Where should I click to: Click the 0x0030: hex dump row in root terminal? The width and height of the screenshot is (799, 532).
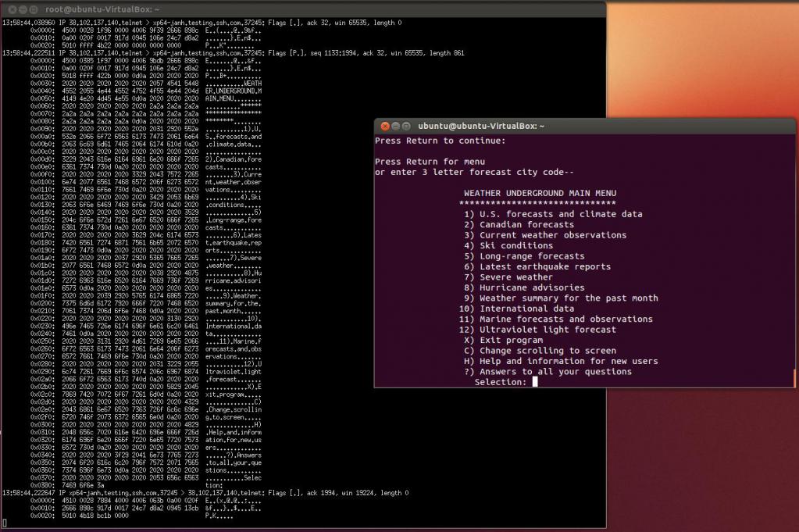click(x=146, y=84)
